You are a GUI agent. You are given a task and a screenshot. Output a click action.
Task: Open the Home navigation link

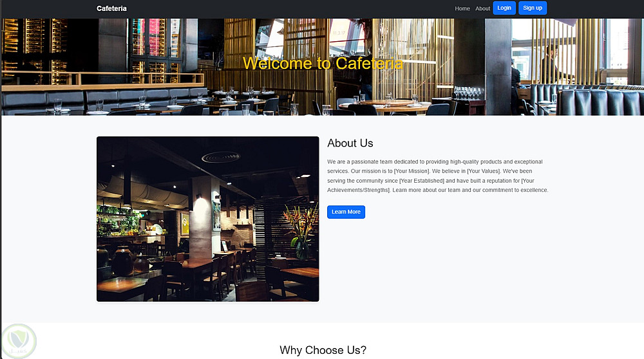(x=462, y=8)
